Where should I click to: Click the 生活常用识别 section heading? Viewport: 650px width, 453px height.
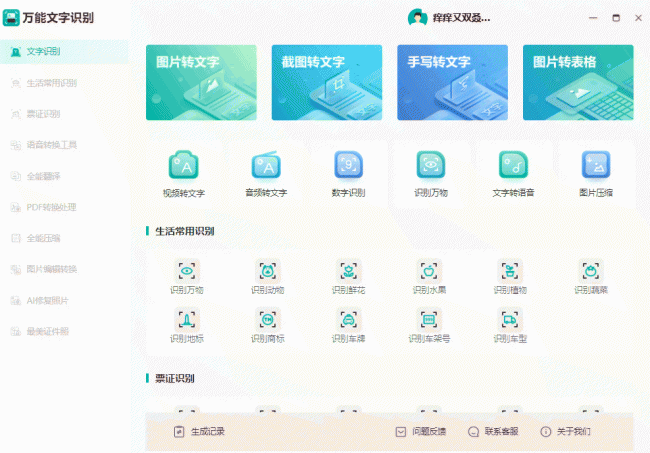coord(184,231)
